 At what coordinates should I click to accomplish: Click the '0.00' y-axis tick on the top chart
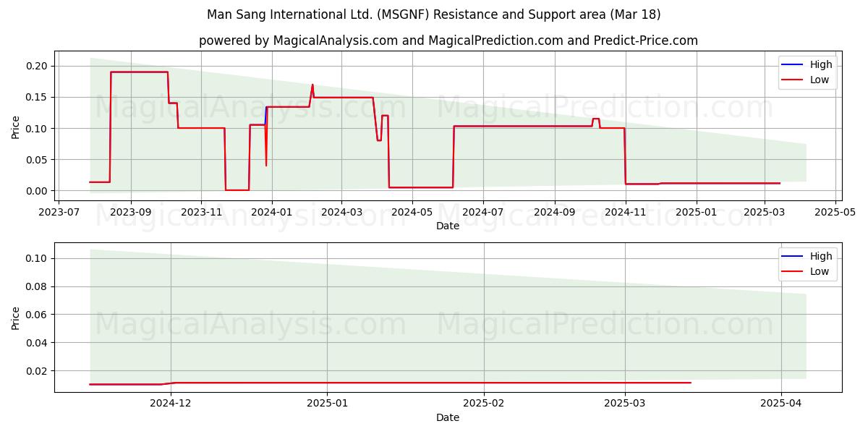click(x=38, y=191)
